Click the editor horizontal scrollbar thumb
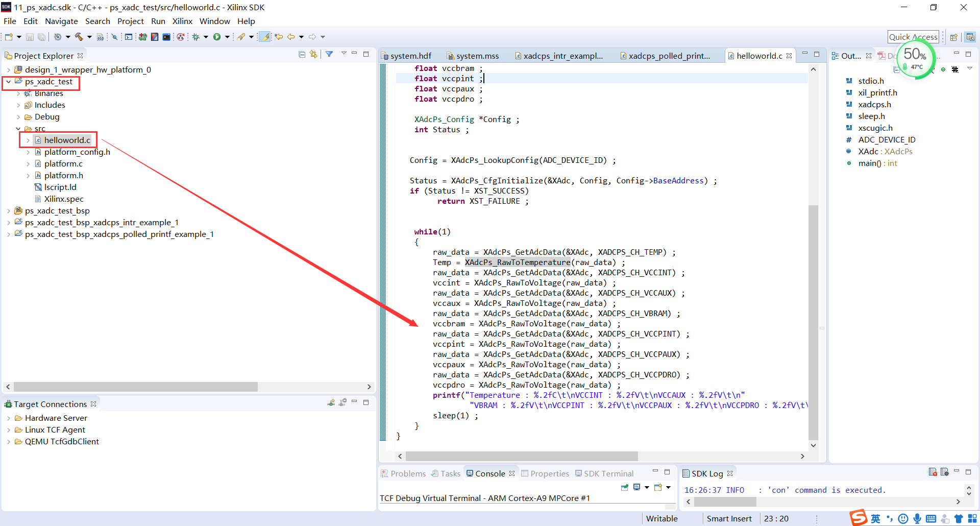The image size is (980, 526). tap(522, 456)
